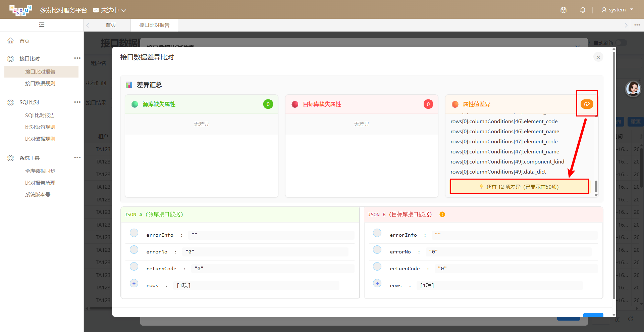This screenshot has width=644, height=332.
Task: Click the 源库缺失属性 count badge
Action: pos(268,104)
